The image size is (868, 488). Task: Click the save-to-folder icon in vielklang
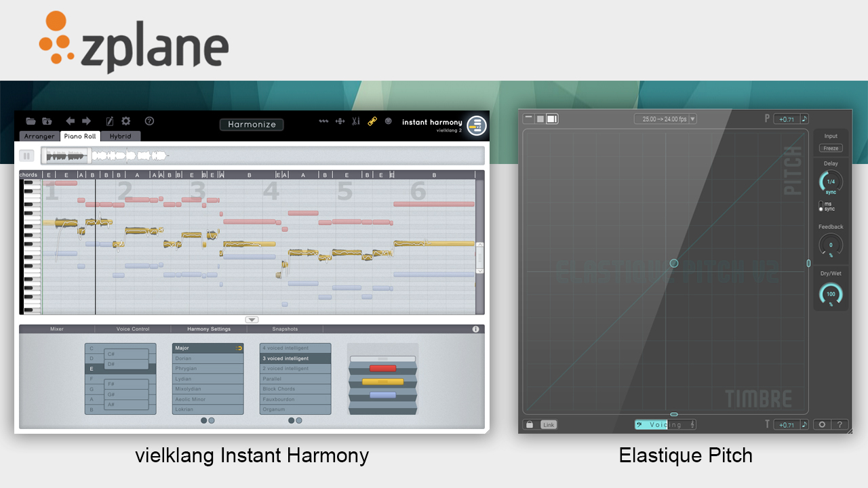[47, 121]
